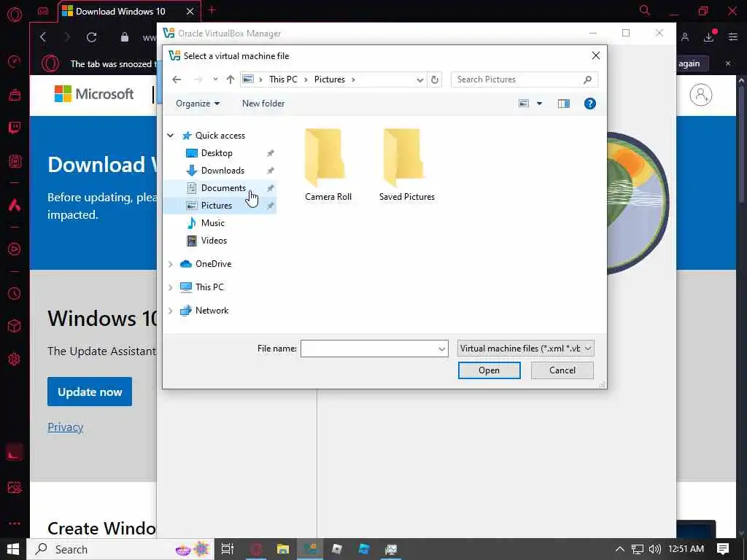Click the speed limiter gauge in Opera sidebar

[15, 61]
